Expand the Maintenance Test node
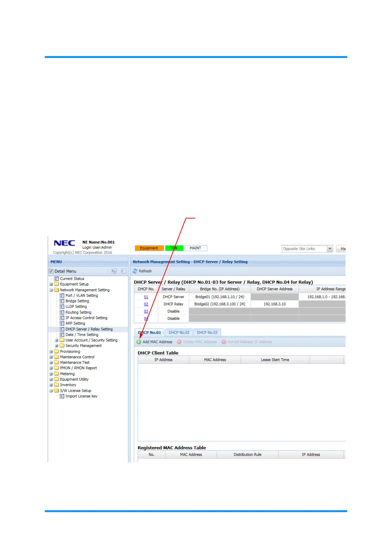The height and width of the screenshot is (555, 392). [51, 363]
